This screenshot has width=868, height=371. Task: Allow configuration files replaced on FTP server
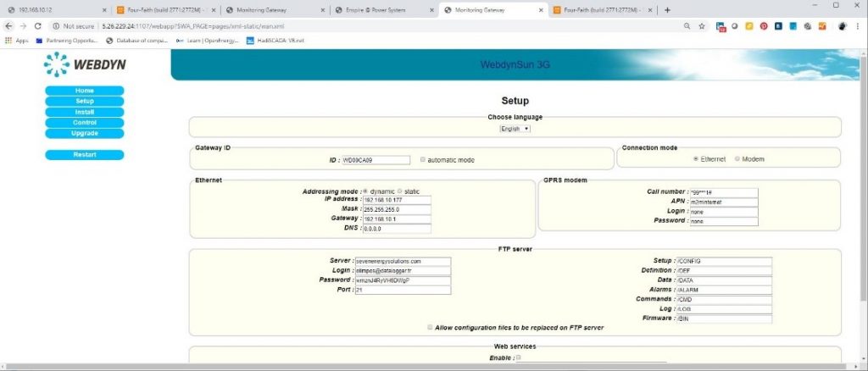430,327
